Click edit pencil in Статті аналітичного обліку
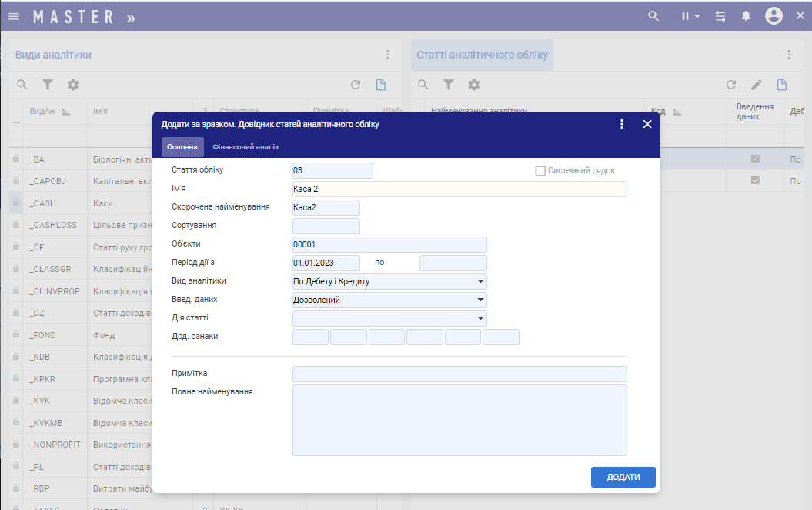The height and width of the screenshot is (510, 812). pyautogui.click(x=757, y=85)
